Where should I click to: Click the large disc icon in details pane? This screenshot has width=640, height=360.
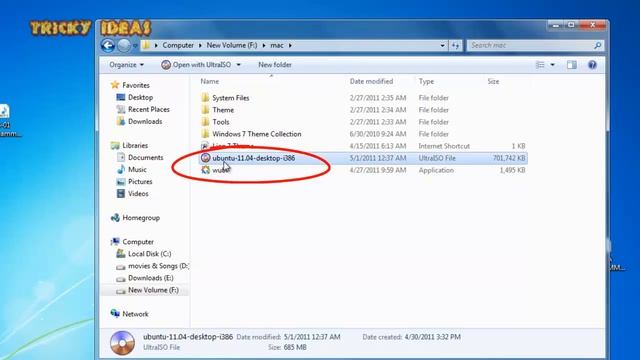pyautogui.click(x=122, y=343)
